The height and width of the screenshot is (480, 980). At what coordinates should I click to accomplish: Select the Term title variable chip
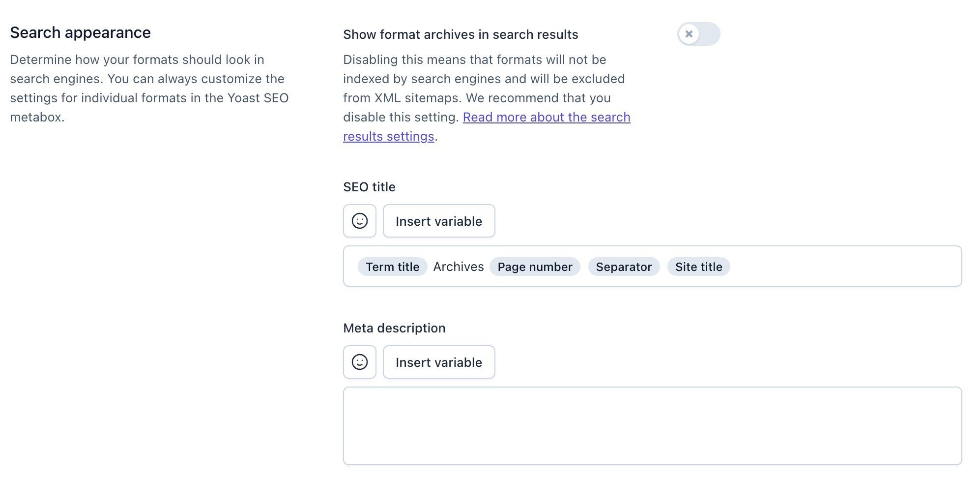coord(392,267)
